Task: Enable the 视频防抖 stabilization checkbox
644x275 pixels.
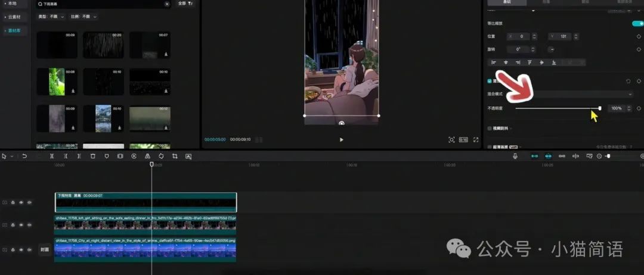Action: click(490, 129)
